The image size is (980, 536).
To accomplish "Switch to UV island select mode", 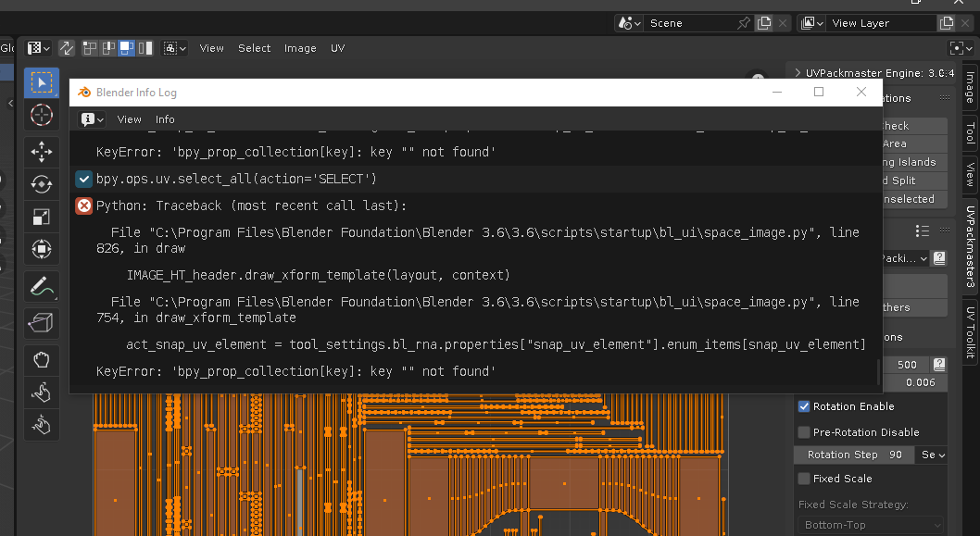I will pyautogui.click(x=145, y=48).
